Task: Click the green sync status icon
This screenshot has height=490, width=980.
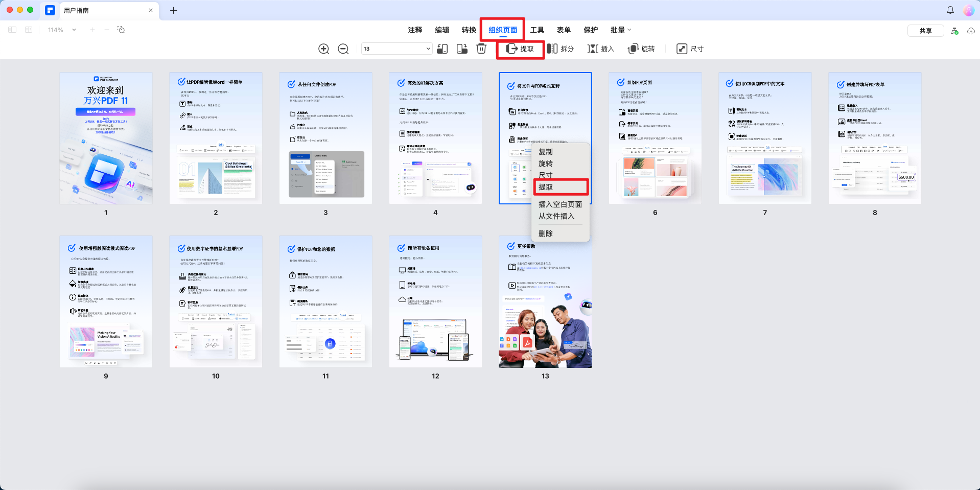Action: [x=953, y=31]
